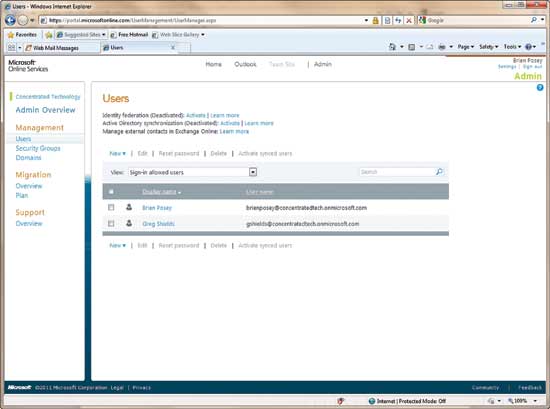Click the read mail icon in command bar

pos(430,47)
